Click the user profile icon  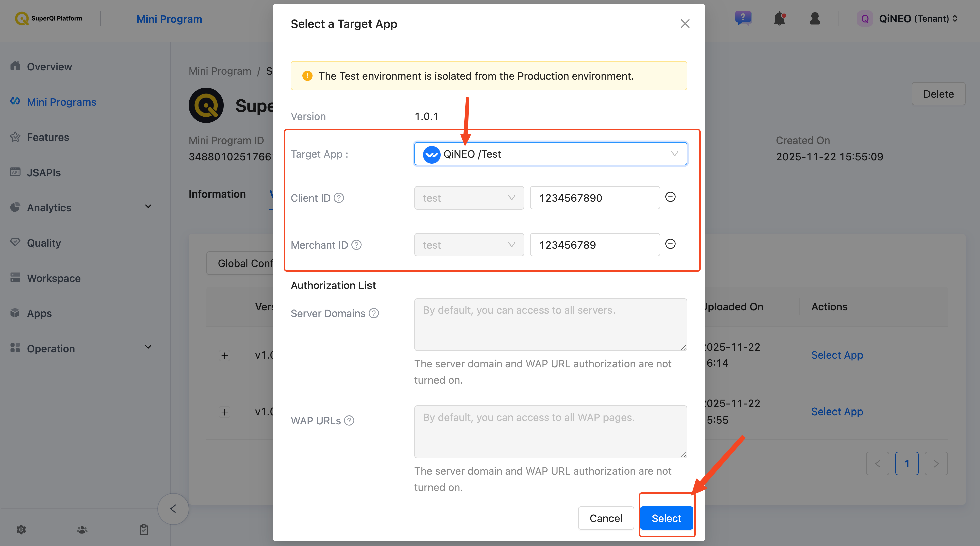tap(815, 18)
